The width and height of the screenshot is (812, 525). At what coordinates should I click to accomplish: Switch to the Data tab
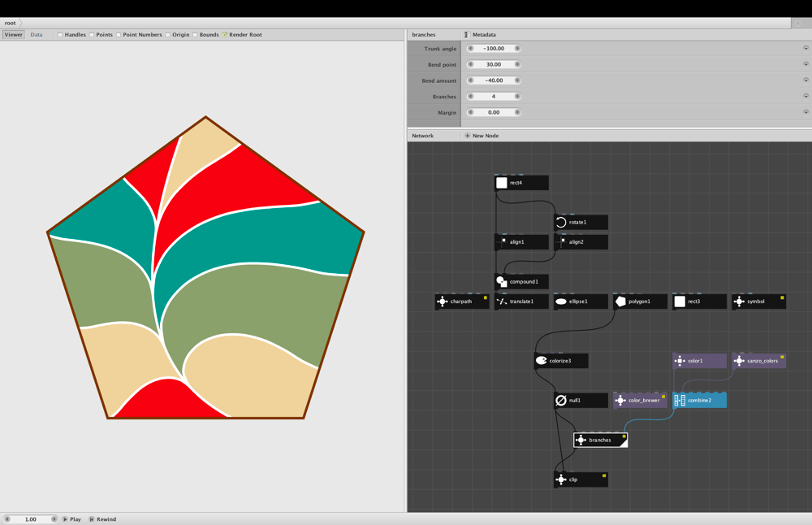(37, 35)
